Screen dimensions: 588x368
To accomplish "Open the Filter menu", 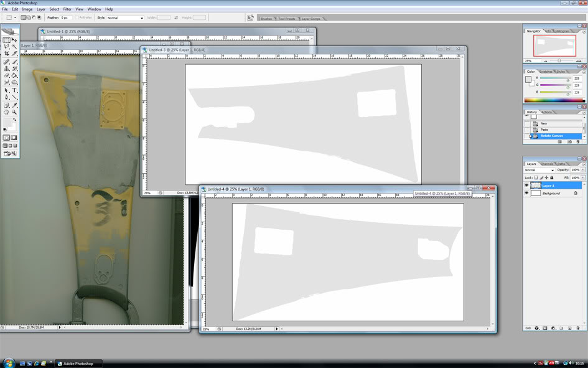I will (x=67, y=9).
